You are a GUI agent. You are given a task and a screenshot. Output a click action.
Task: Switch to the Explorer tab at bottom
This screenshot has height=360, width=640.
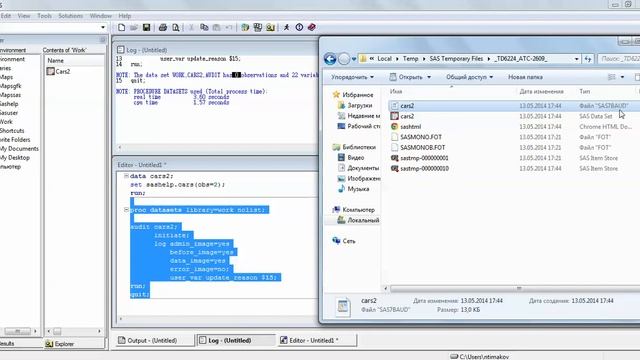click(60, 344)
